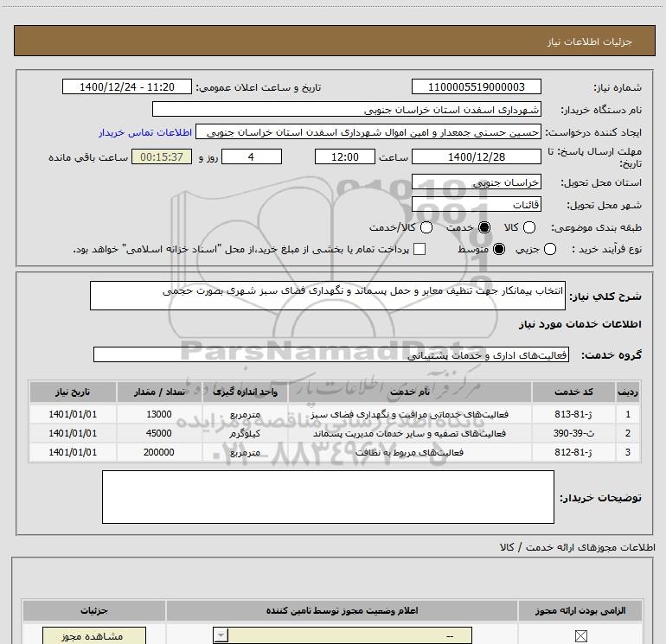Click quantity cell 45000
The image size is (666, 644).
click(159, 433)
